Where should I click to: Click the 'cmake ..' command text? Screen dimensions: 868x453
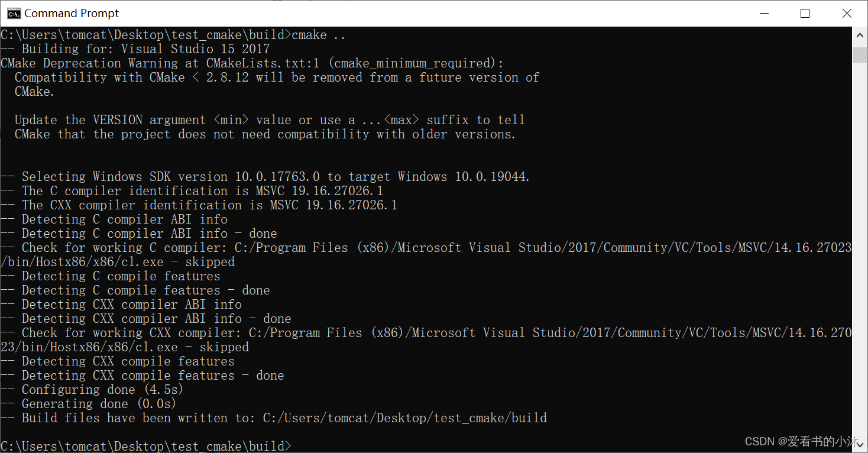318,35
